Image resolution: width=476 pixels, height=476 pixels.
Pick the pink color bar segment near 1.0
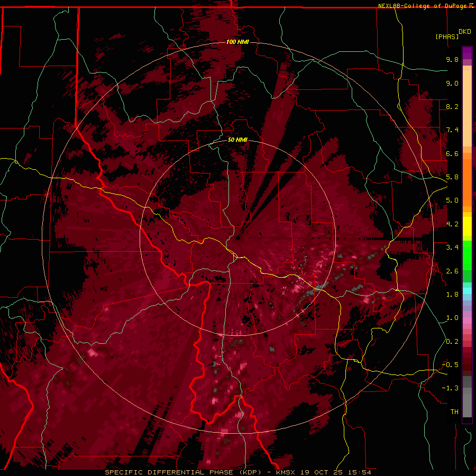pos(467,321)
